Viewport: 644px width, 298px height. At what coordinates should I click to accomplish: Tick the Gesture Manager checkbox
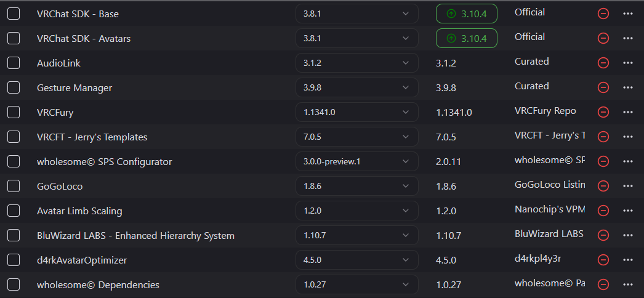pos(14,87)
